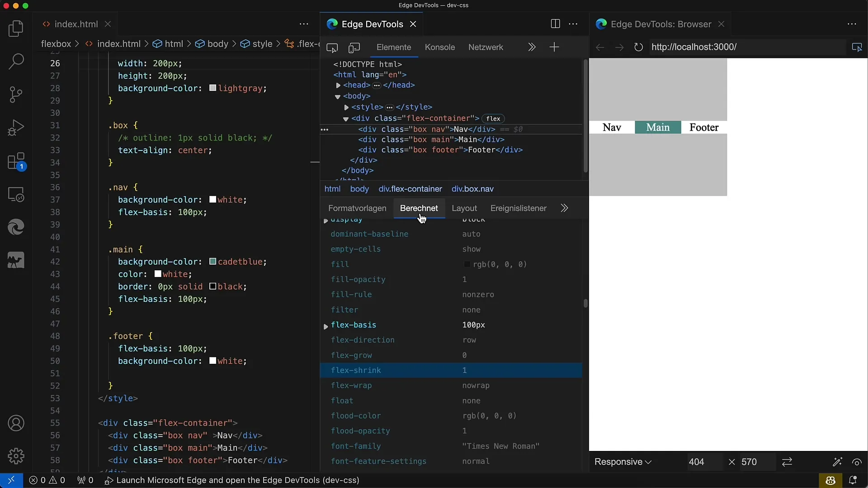The image size is (868, 488).
Task: Click the Inspect element icon in DevTools
Action: [332, 47]
